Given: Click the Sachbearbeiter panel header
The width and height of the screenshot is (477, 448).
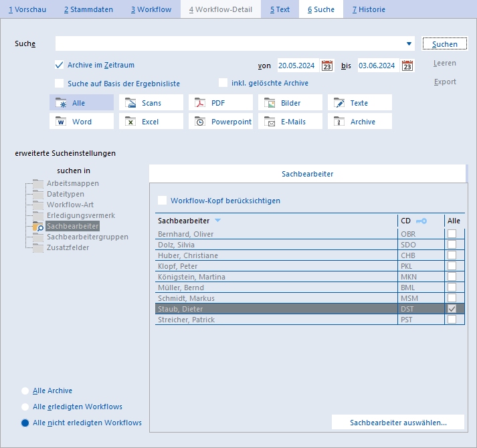Looking at the screenshot, I should tap(307, 174).
